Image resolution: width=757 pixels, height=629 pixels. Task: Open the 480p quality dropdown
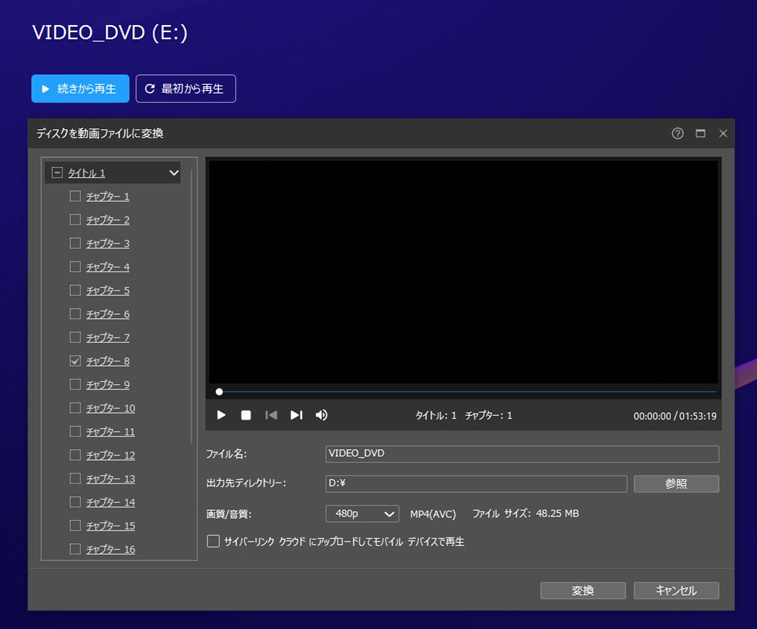pos(362,514)
